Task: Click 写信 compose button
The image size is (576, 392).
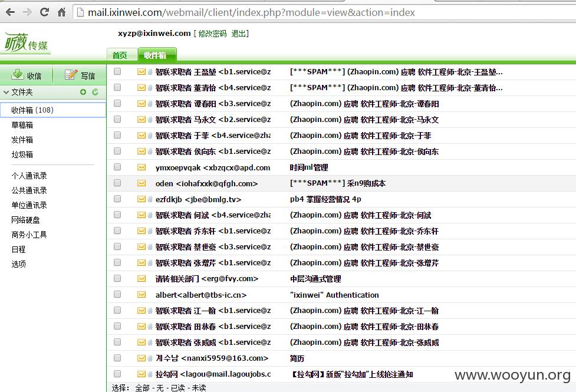Action: pyautogui.click(x=80, y=75)
